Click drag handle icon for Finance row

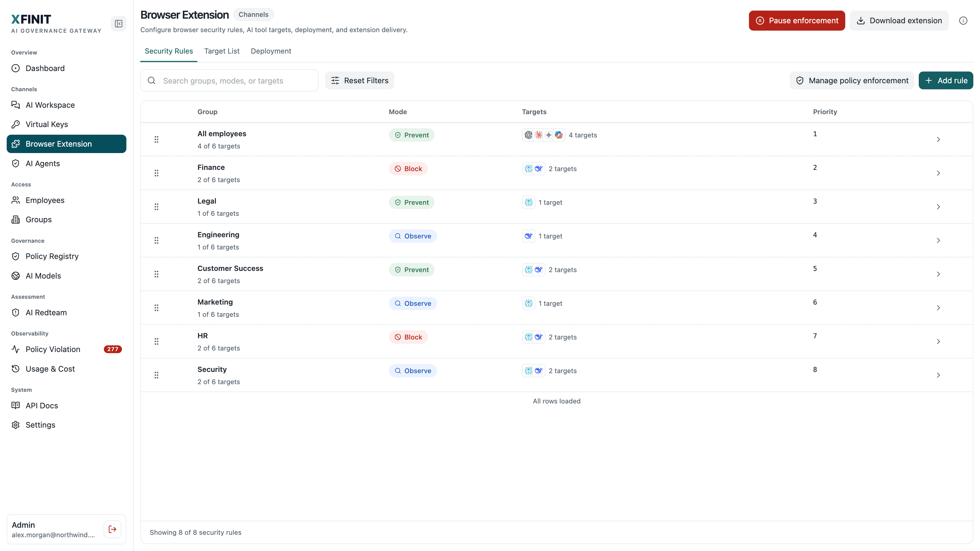(156, 173)
